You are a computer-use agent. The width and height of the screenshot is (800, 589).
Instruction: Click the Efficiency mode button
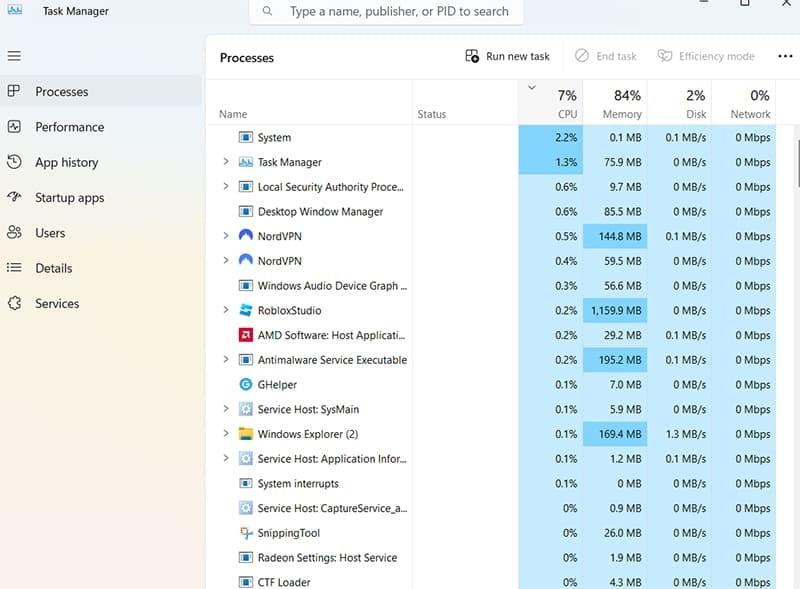pyautogui.click(x=706, y=56)
